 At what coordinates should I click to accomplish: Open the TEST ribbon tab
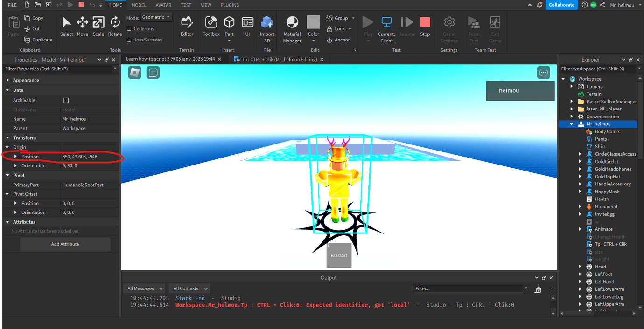coord(186,5)
